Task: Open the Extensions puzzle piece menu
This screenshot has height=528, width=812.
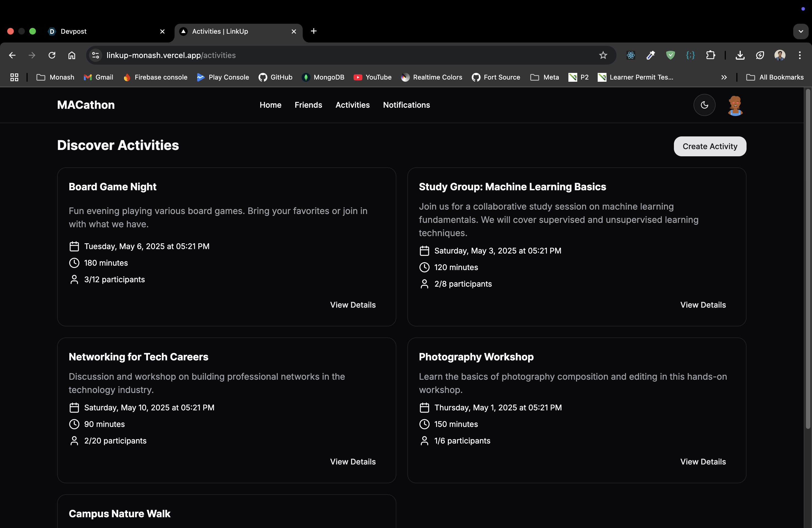Action: coord(711,55)
